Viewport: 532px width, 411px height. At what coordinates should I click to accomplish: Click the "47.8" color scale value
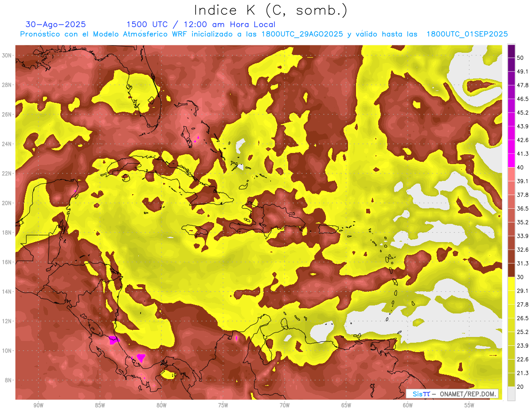tap(523, 85)
